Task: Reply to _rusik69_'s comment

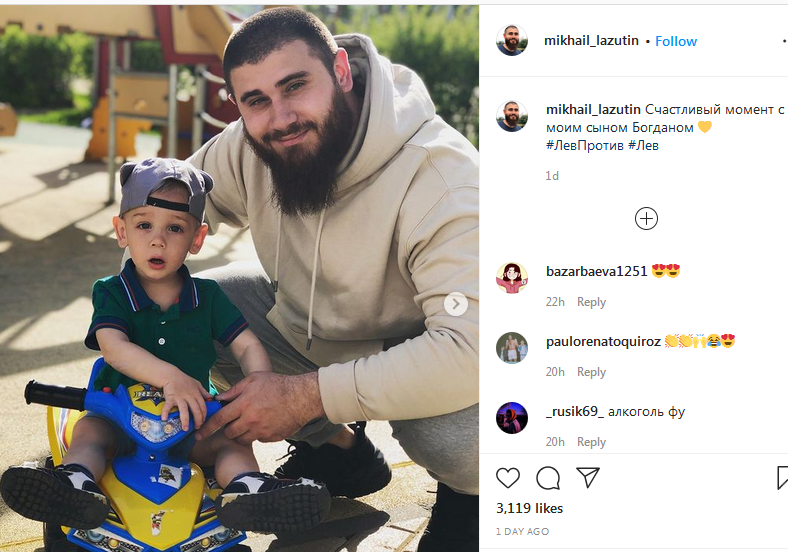Action: [591, 441]
